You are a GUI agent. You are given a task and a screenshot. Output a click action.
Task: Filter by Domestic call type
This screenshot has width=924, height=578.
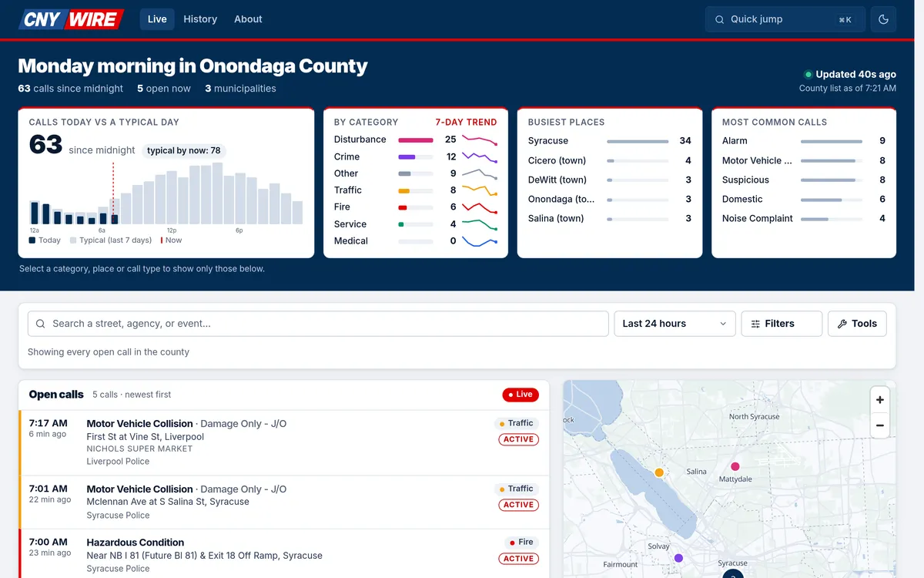tap(804, 199)
